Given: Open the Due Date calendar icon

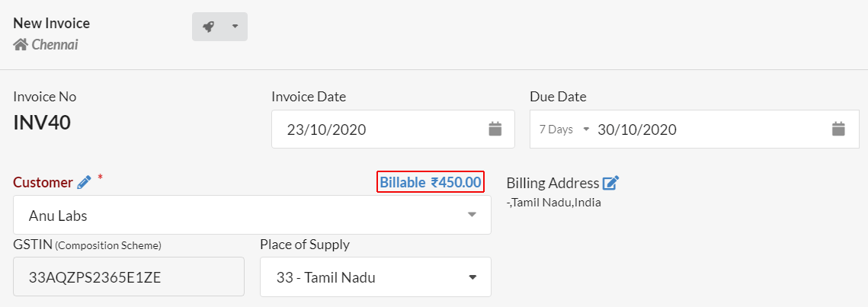Looking at the screenshot, I should pyautogui.click(x=839, y=130).
